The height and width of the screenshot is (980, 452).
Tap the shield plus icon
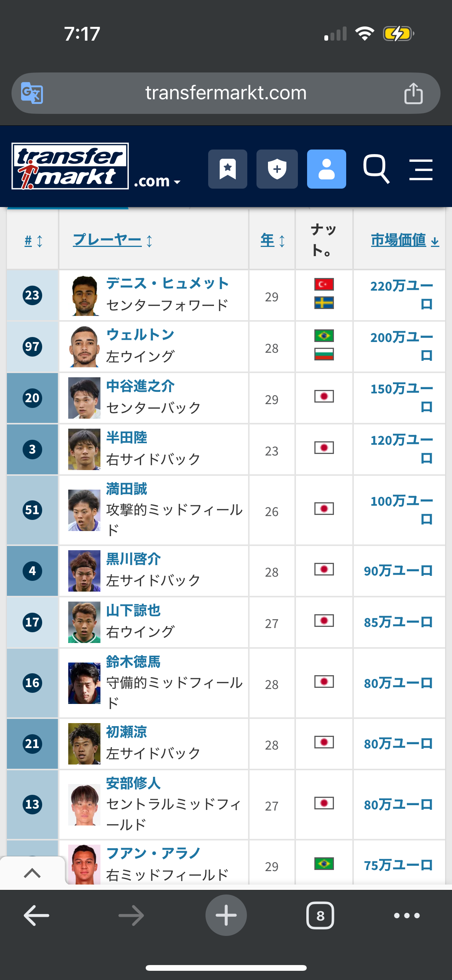pyautogui.click(x=277, y=169)
